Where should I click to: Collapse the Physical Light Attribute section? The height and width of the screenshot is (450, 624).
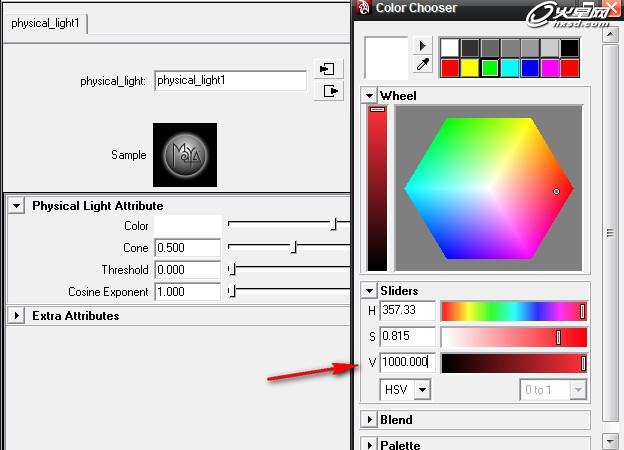(x=17, y=206)
